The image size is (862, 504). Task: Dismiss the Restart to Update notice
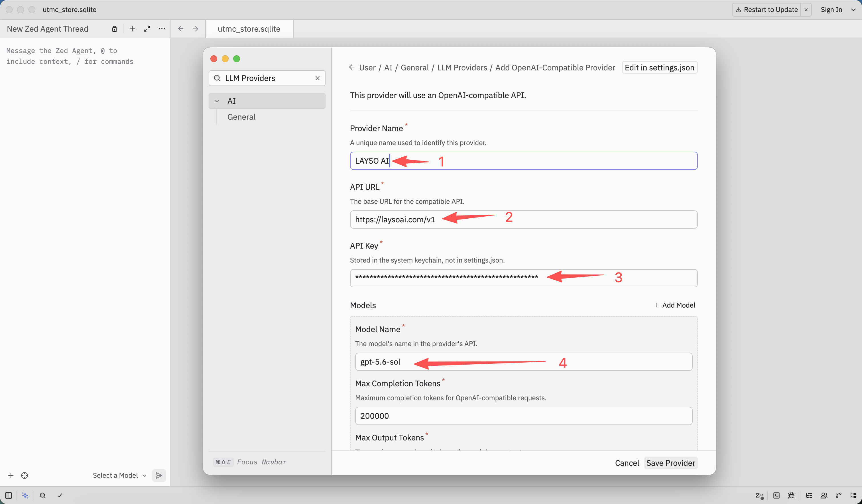(x=806, y=10)
